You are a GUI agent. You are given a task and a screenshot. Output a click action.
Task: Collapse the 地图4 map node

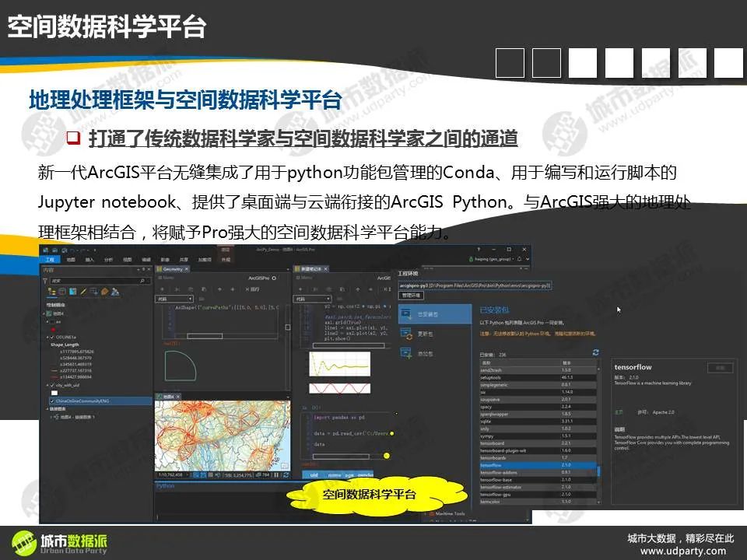44,313
